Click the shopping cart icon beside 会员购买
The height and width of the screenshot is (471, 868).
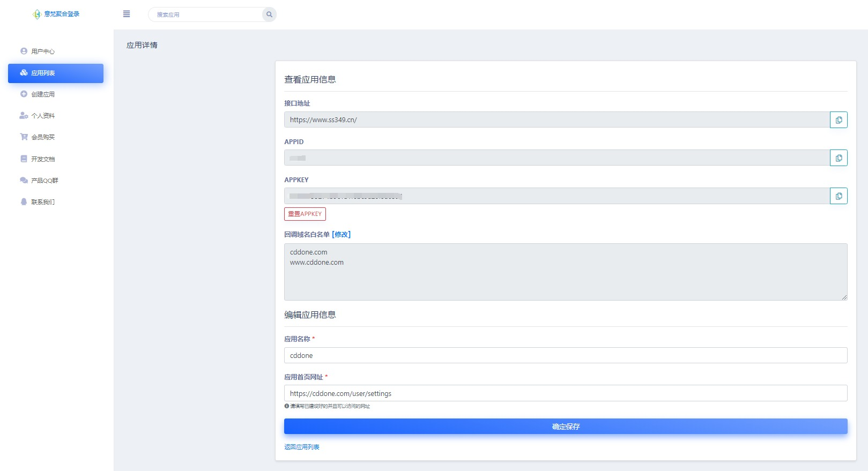(24, 137)
